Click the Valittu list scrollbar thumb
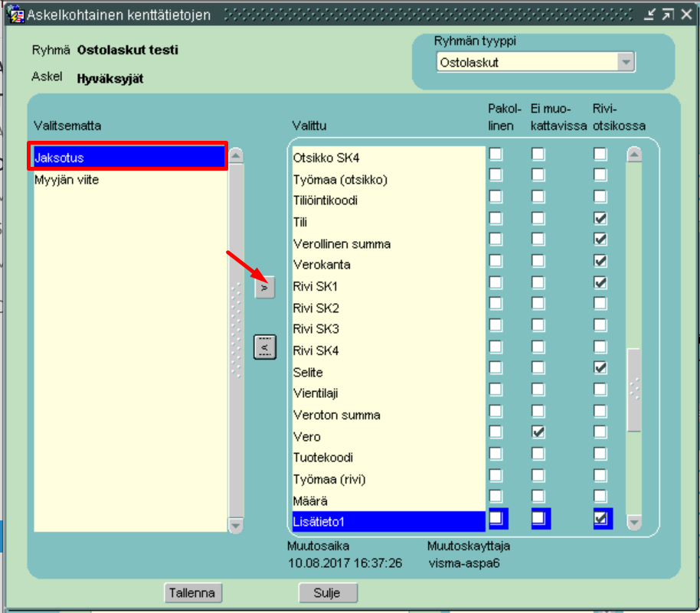Viewport: 700px width, 613px height. pos(634,390)
